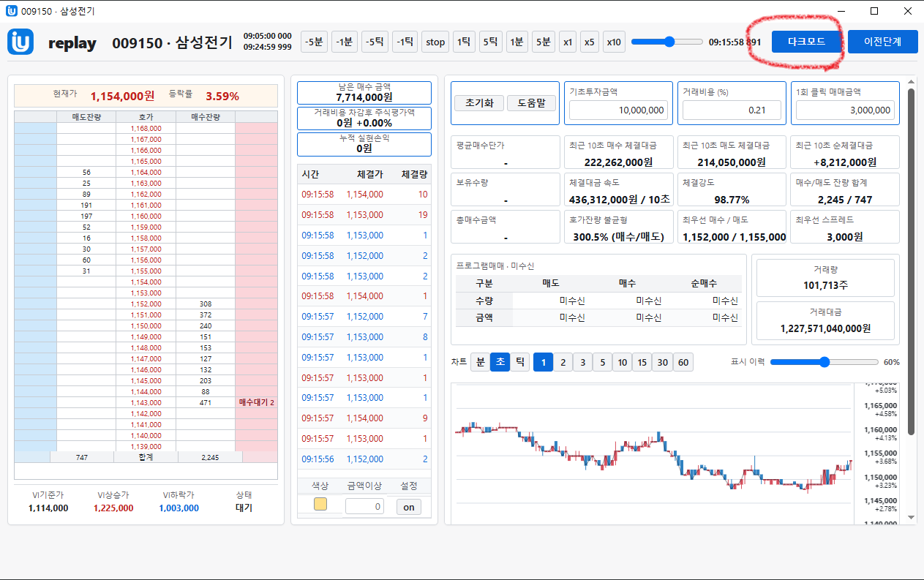Image resolution: width=924 pixels, height=580 pixels.
Task: Select chart interval 30
Action: pos(662,362)
